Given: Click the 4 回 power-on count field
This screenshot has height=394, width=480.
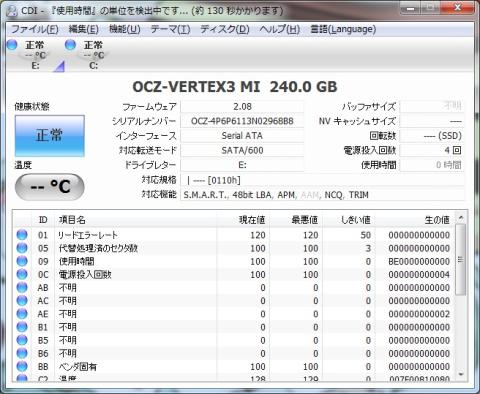Looking at the screenshot, I should point(432,150).
